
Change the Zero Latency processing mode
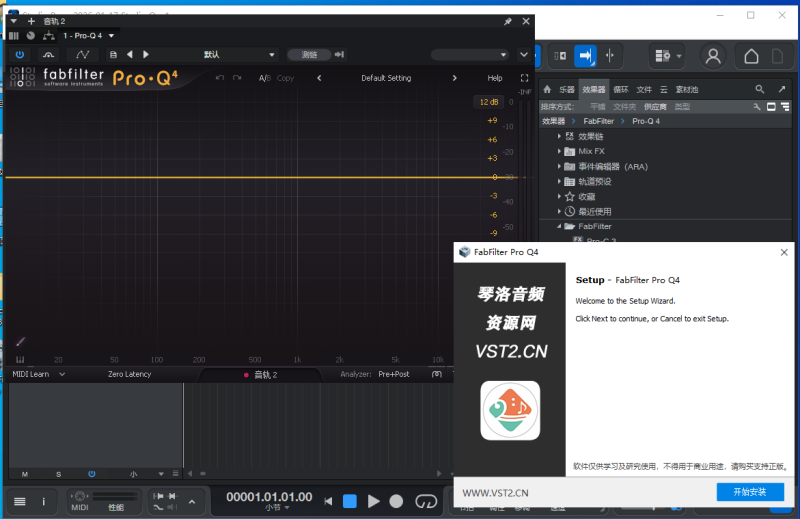click(x=130, y=375)
